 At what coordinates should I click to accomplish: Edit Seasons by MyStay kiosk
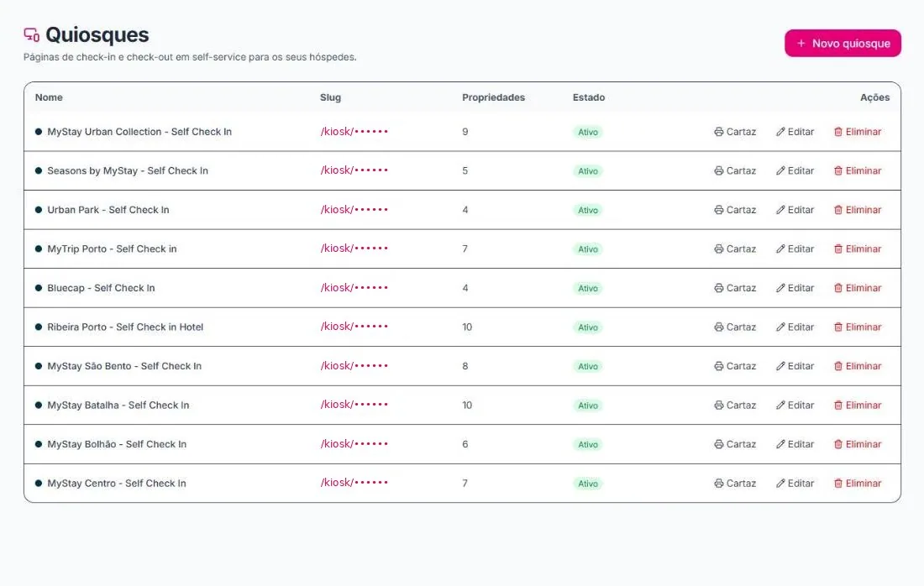[x=795, y=170]
